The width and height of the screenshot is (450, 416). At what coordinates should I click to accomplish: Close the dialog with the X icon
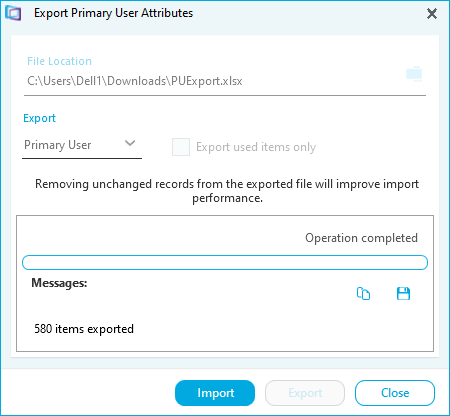pos(432,14)
